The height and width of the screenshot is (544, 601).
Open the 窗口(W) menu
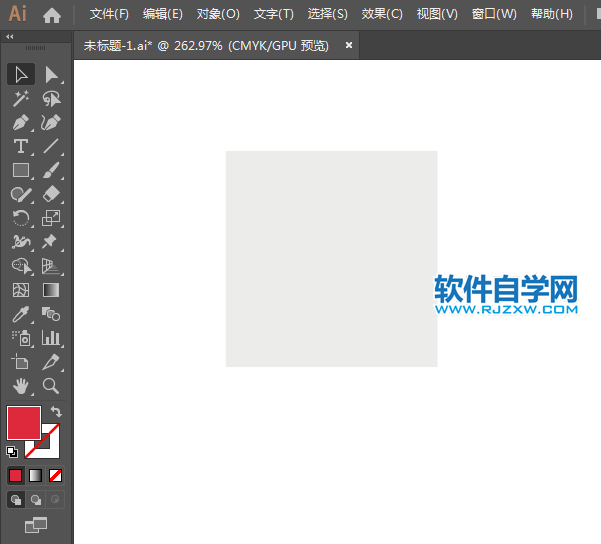(x=494, y=14)
